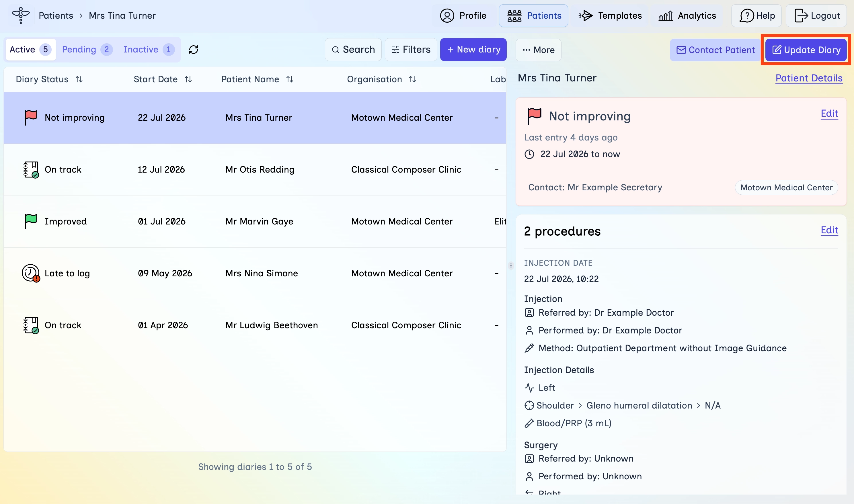Image resolution: width=854 pixels, height=504 pixels.
Task: Click the Motown Medical Center tag
Action: [x=786, y=187]
